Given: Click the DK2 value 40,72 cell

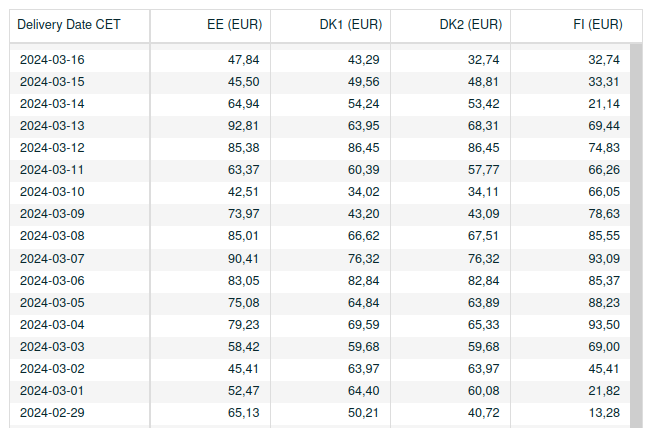Looking at the screenshot, I should (x=450, y=413).
